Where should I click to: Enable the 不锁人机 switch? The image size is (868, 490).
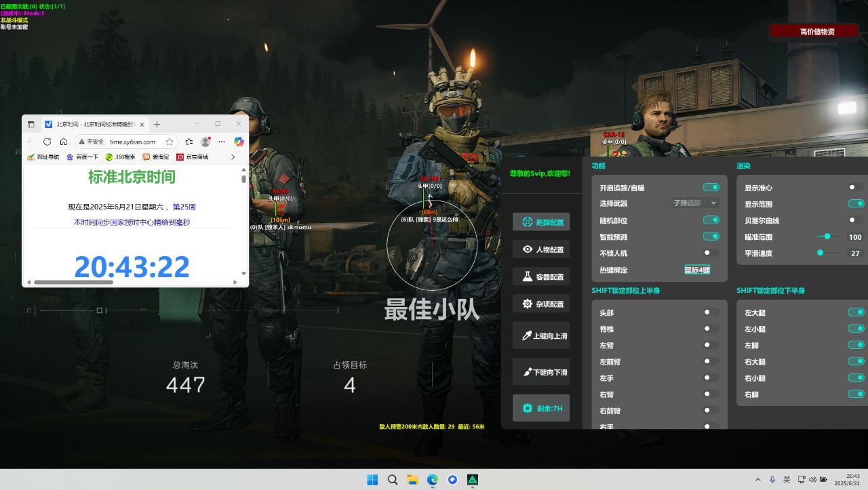pyautogui.click(x=711, y=253)
